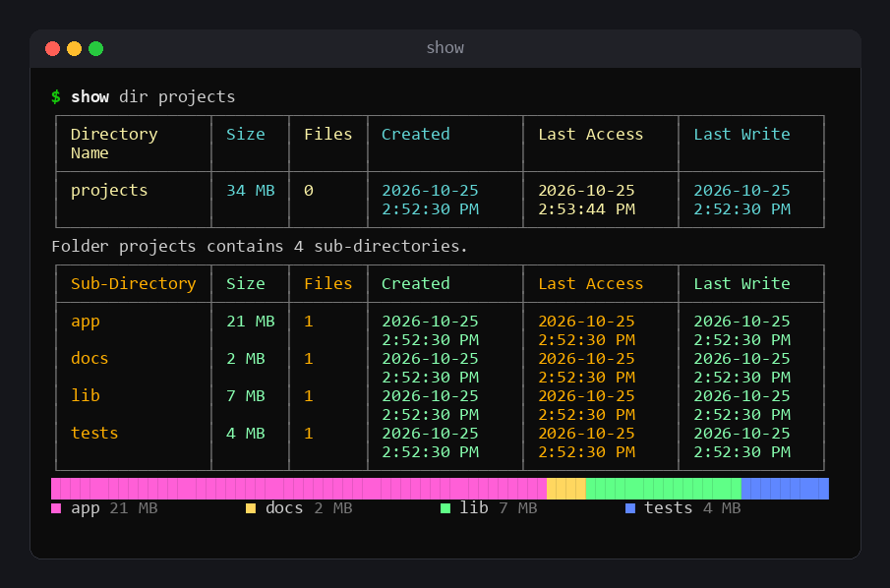Screen dimensions: 890x588
Task: Click the green dollar prompt symbol
Action: click(56, 97)
